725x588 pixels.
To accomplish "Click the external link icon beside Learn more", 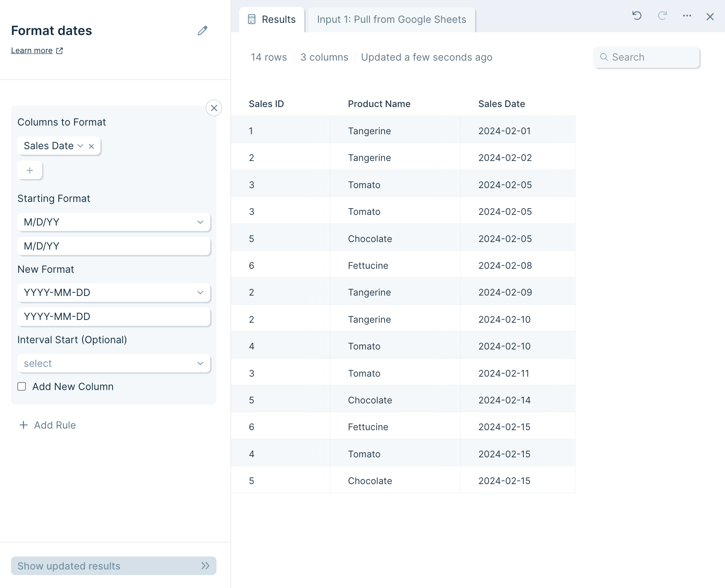I will (x=60, y=51).
